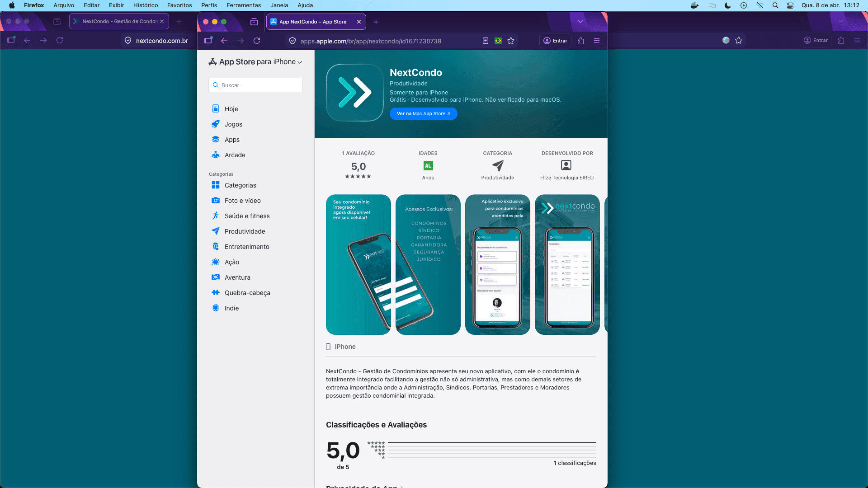Click Entrar in the background Firefox window
Viewport: 868px width, 488px height.
pyautogui.click(x=816, y=40)
